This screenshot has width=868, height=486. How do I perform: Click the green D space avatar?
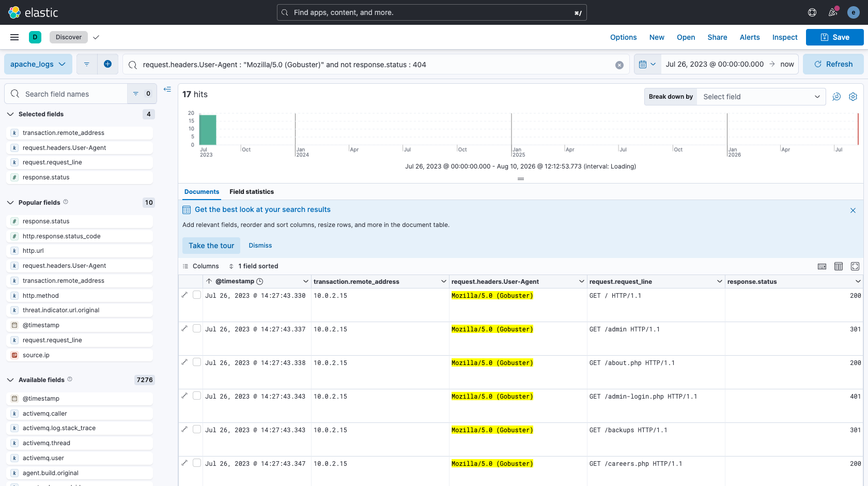tap(35, 37)
